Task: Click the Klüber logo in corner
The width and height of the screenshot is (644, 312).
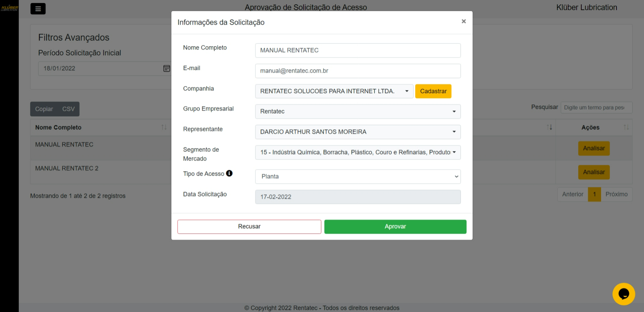Action: click(10, 8)
